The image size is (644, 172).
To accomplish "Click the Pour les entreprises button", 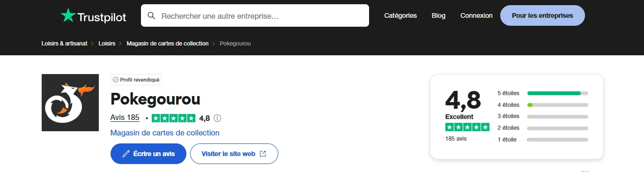I will click(542, 15).
